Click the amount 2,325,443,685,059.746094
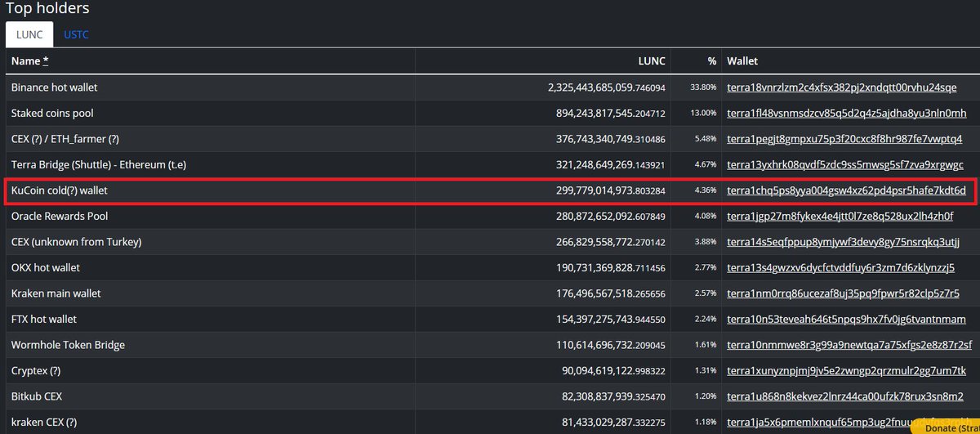Viewport: 980px width, 434px height. pos(606,87)
